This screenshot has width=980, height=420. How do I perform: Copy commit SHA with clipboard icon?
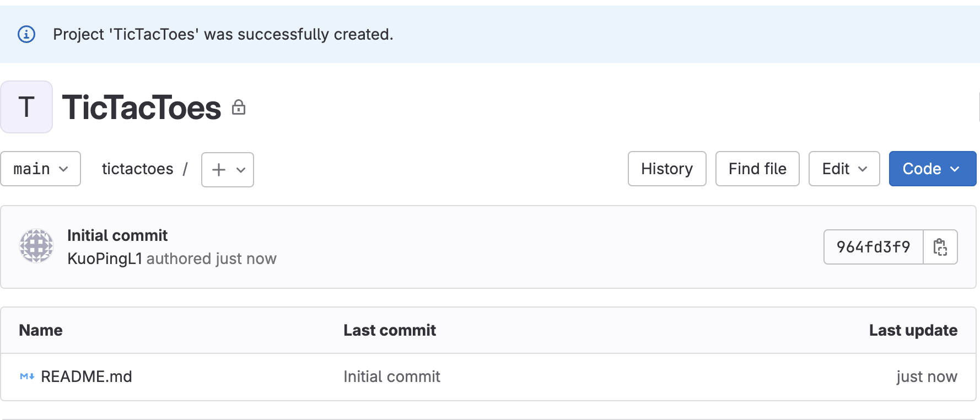pyautogui.click(x=940, y=247)
